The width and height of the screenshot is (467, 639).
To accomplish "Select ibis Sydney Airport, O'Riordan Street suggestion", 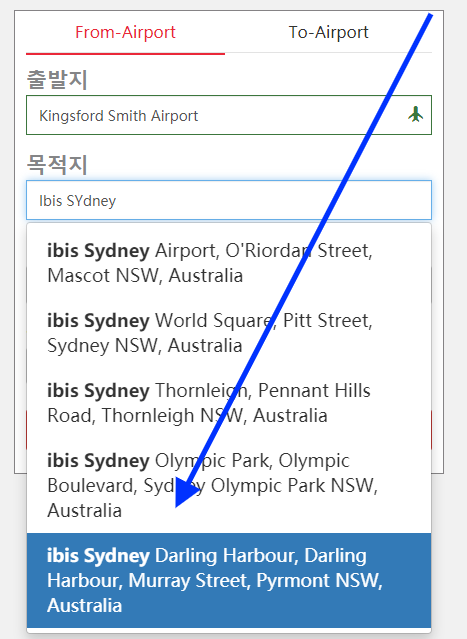I will click(x=229, y=263).
